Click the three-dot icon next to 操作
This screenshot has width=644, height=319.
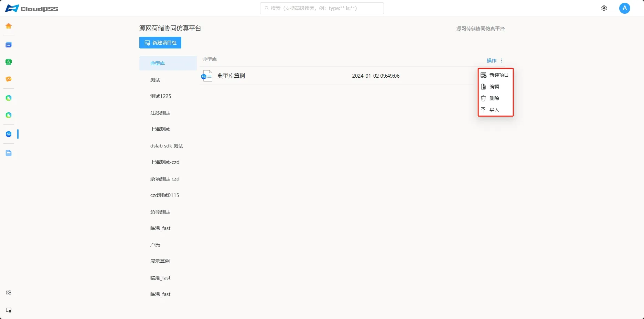502,60
